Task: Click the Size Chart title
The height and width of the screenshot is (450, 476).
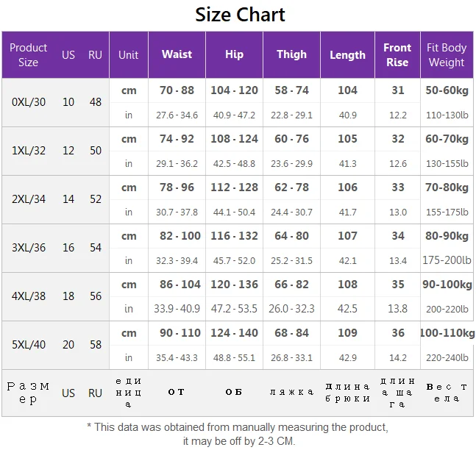Action: [x=240, y=14]
